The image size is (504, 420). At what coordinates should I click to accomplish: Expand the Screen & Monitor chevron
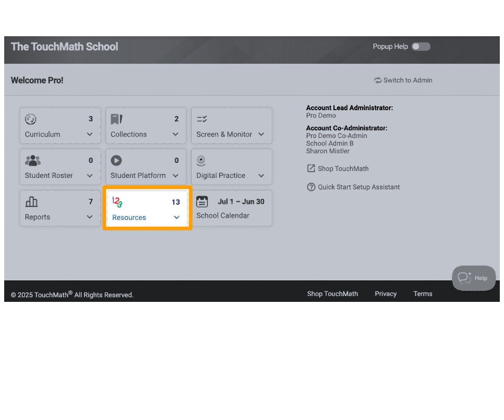pyautogui.click(x=261, y=134)
